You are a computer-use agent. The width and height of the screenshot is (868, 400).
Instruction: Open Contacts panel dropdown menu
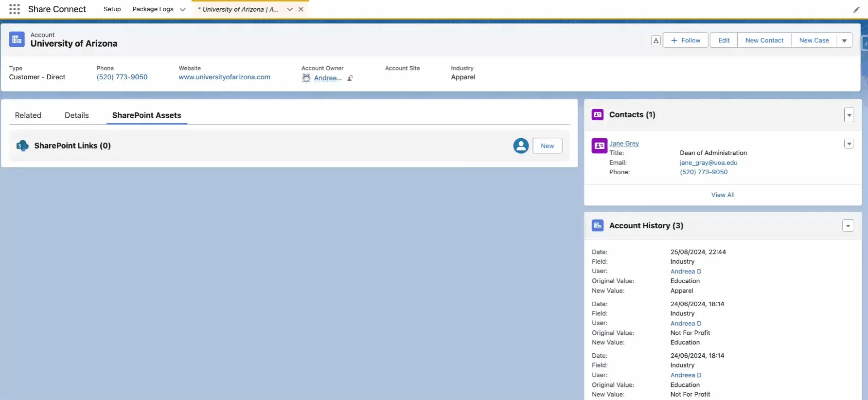pyautogui.click(x=849, y=115)
